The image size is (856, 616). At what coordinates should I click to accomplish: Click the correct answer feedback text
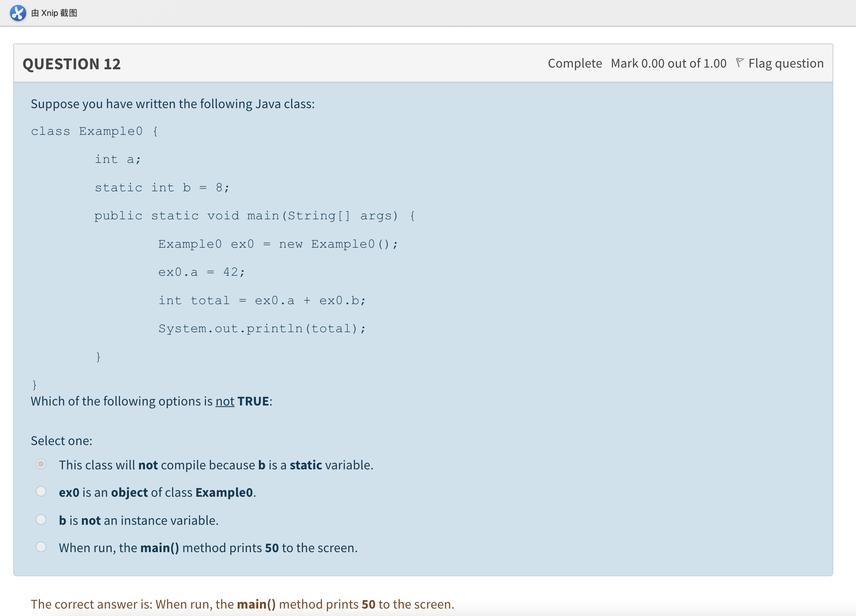242,604
